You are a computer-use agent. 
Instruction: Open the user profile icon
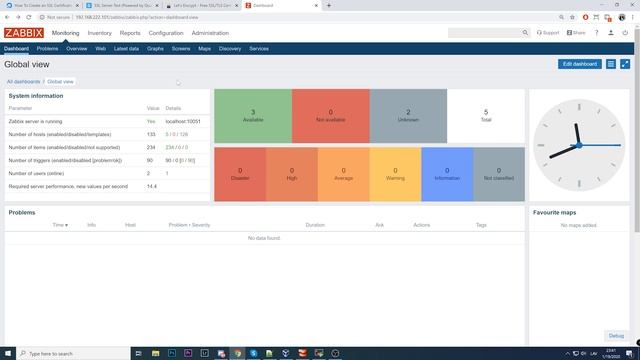pyautogui.click(x=611, y=33)
